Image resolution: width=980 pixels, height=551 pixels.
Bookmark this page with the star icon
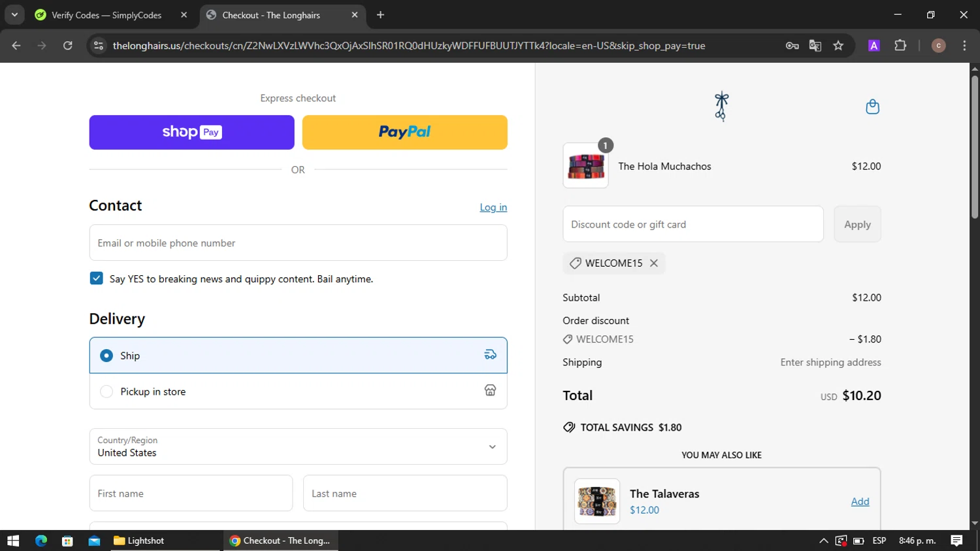pos(838,46)
